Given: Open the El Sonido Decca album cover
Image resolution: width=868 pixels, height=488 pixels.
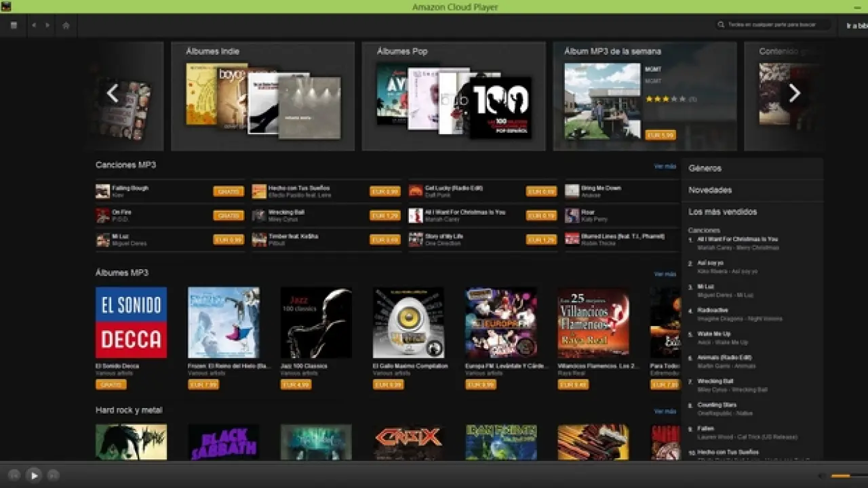Looking at the screenshot, I should pyautogui.click(x=131, y=323).
